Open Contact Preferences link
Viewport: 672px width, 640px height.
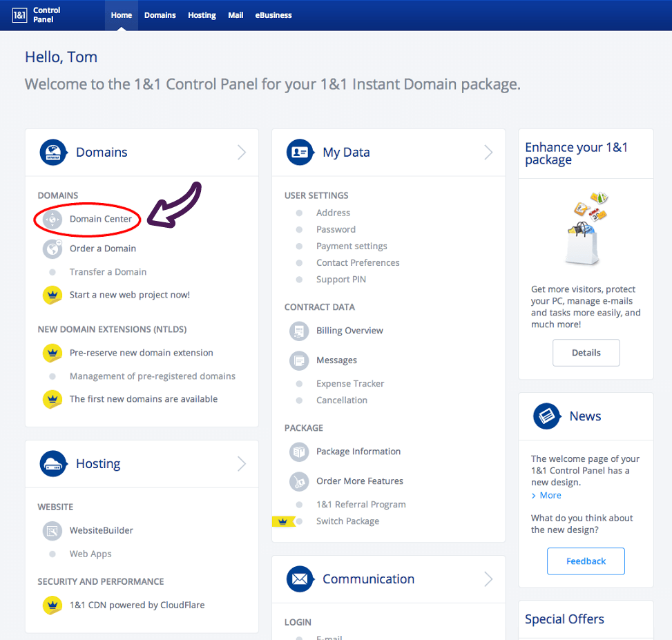coord(358,262)
